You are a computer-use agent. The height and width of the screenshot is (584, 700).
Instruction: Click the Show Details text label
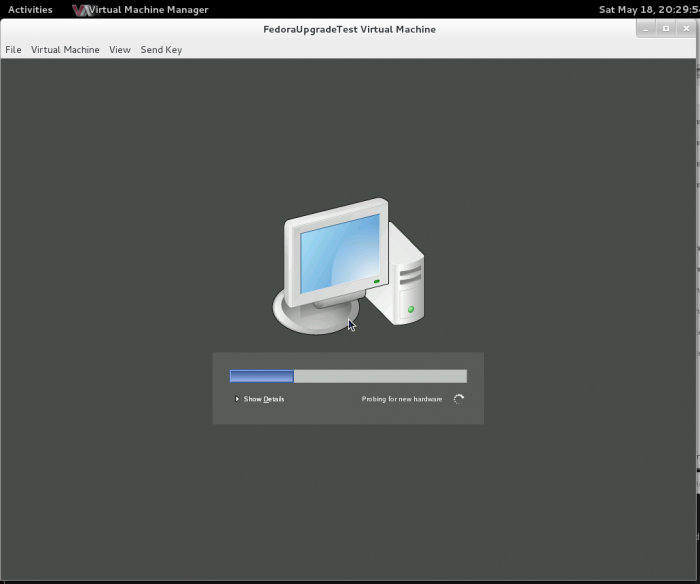264,399
